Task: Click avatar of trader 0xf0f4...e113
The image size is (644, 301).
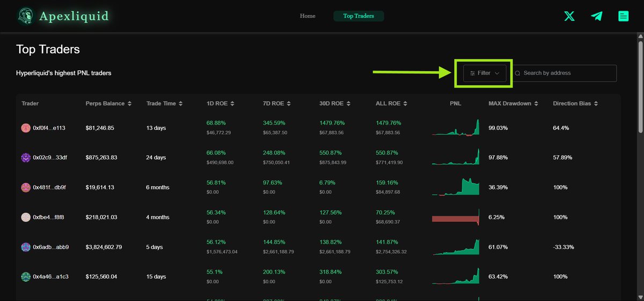Action: [x=25, y=128]
